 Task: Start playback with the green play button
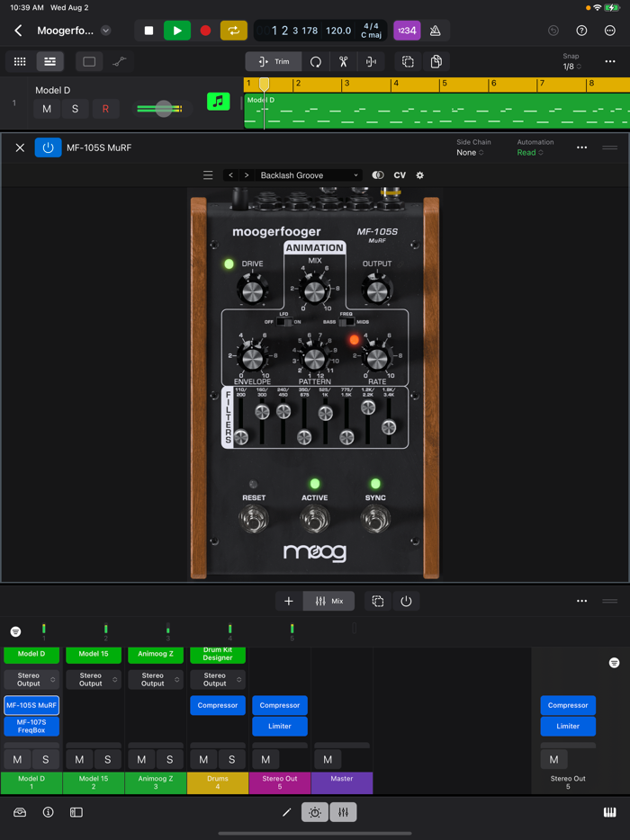(177, 31)
